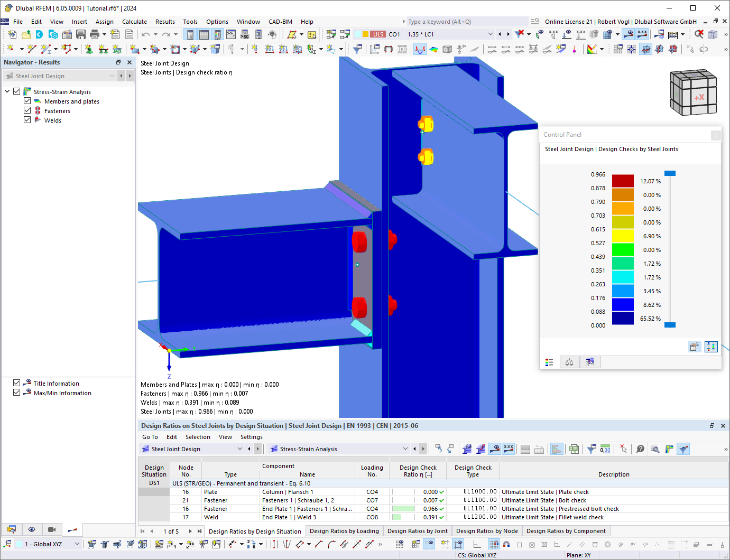
Task: Activate the Show Results icon with sine curve
Action: tap(420, 49)
